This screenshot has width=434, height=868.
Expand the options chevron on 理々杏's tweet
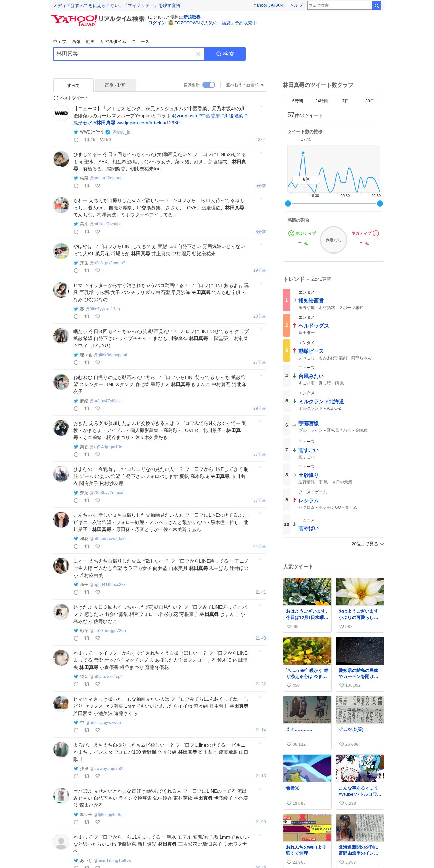[261, 330]
